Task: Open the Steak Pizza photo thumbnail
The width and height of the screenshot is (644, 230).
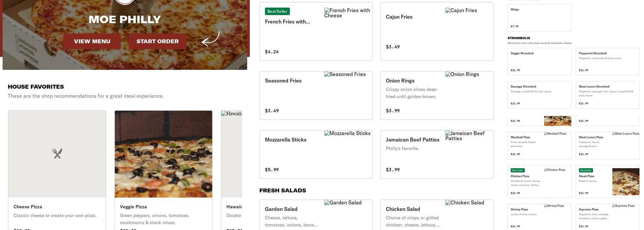Action: click(x=626, y=181)
